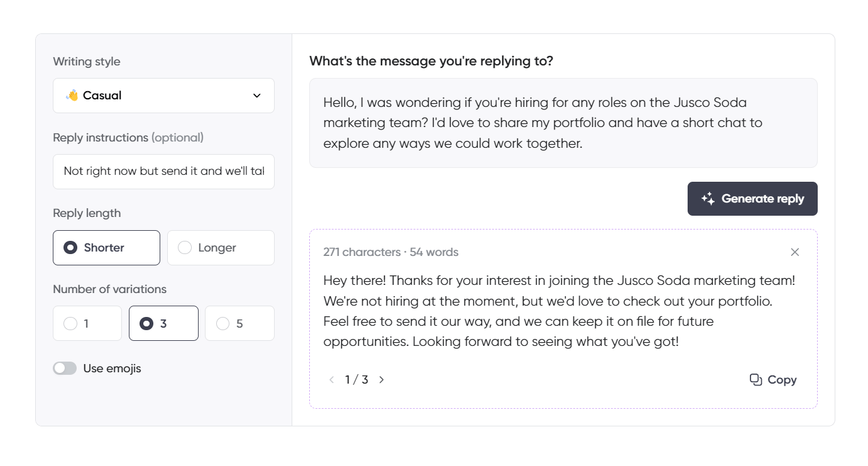Click the unselected circle next to Longer
Image resolution: width=868 pixels, height=466 pixels.
[185, 247]
